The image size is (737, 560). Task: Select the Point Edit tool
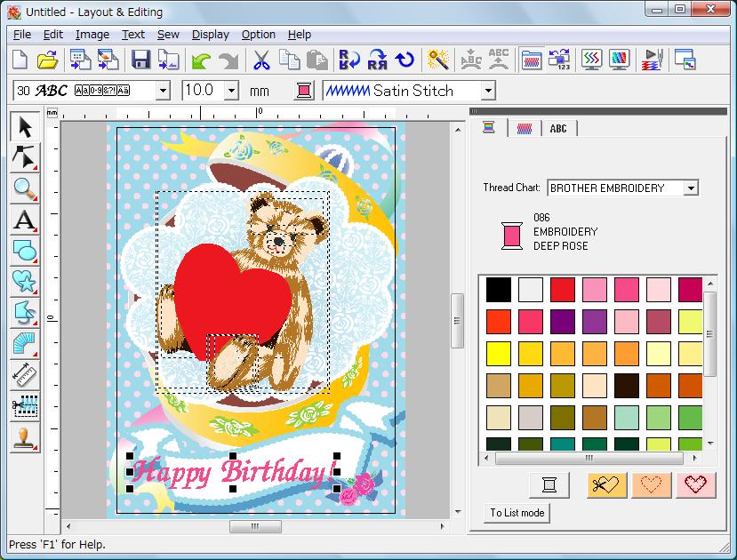pos(25,157)
